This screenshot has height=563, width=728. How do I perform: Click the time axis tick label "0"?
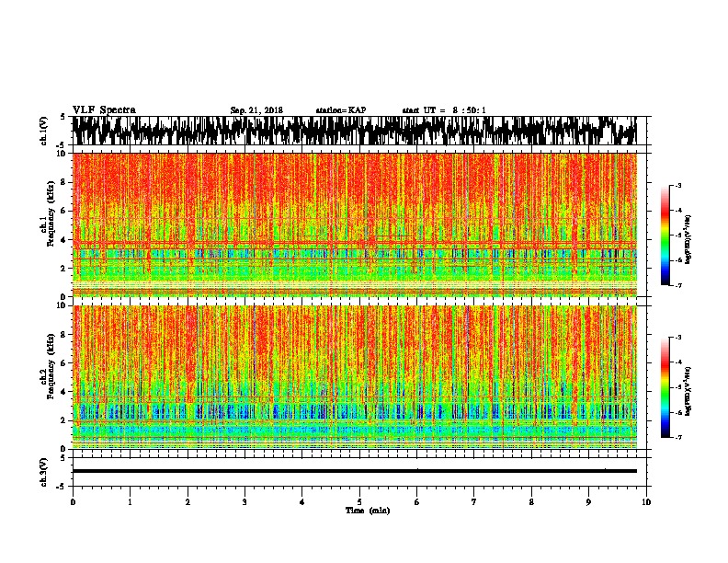[73, 502]
